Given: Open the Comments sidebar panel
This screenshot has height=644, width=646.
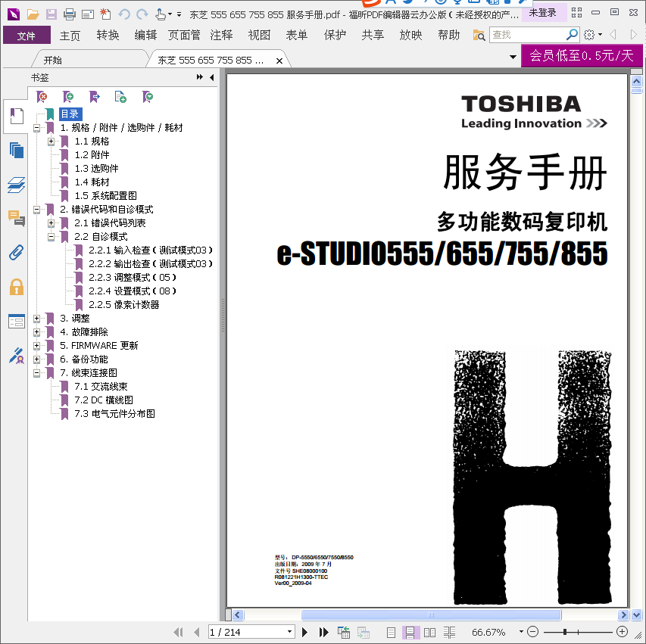Looking at the screenshot, I should (x=17, y=218).
